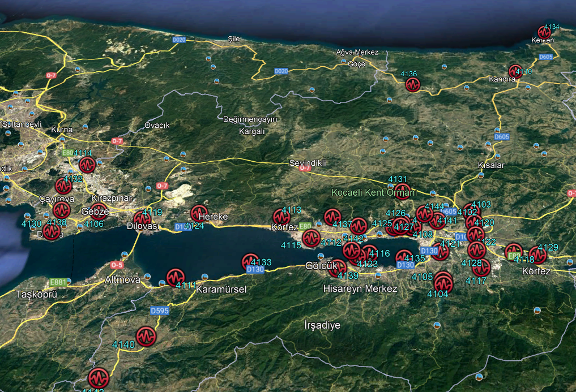
Task: Click the Şile place label
Action: 233,39
